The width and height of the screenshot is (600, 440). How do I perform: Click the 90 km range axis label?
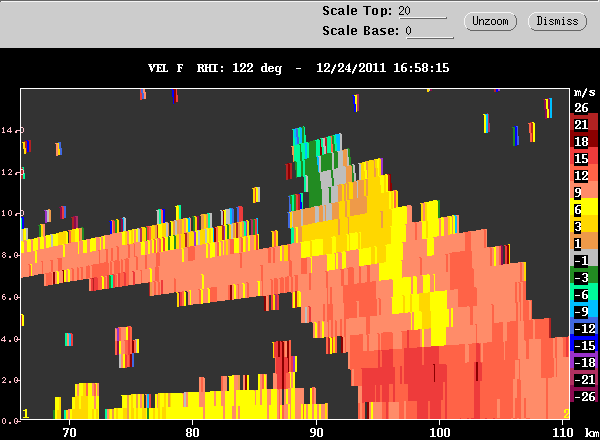(x=316, y=433)
